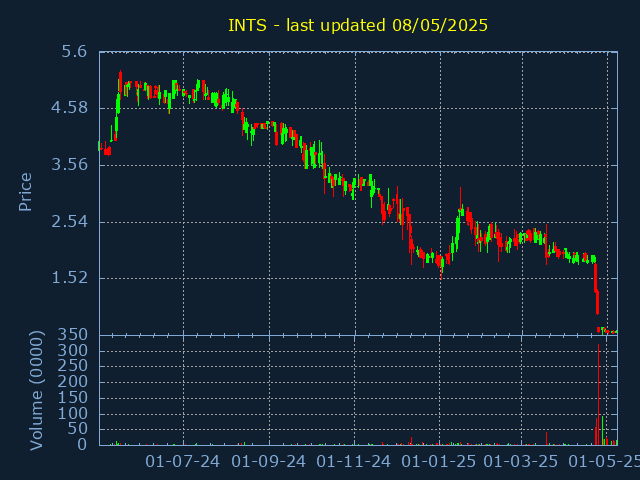Click the volume axis label 300
The height and width of the screenshot is (480, 640).
click(x=72, y=351)
